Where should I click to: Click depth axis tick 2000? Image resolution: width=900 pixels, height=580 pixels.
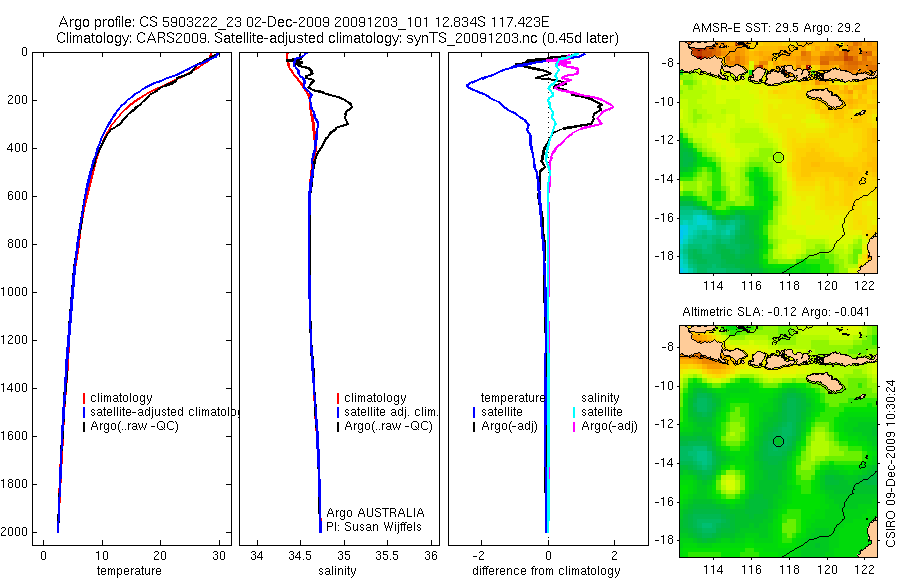15,532
